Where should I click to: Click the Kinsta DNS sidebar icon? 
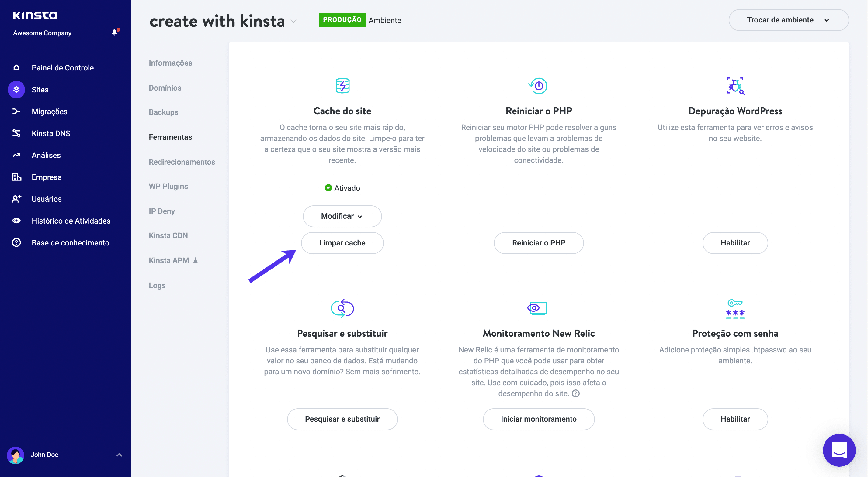click(16, 133)
